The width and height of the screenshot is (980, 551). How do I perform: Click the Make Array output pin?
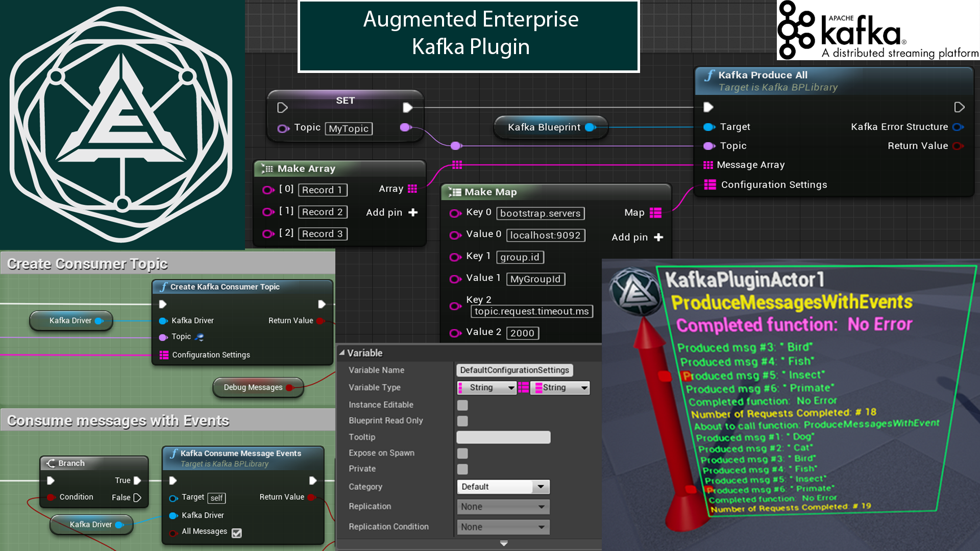(412, 189)
